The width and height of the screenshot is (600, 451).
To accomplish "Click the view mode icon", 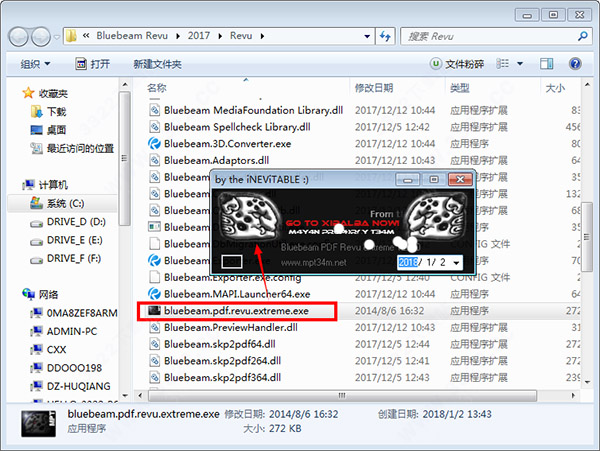I will (502, 63).
